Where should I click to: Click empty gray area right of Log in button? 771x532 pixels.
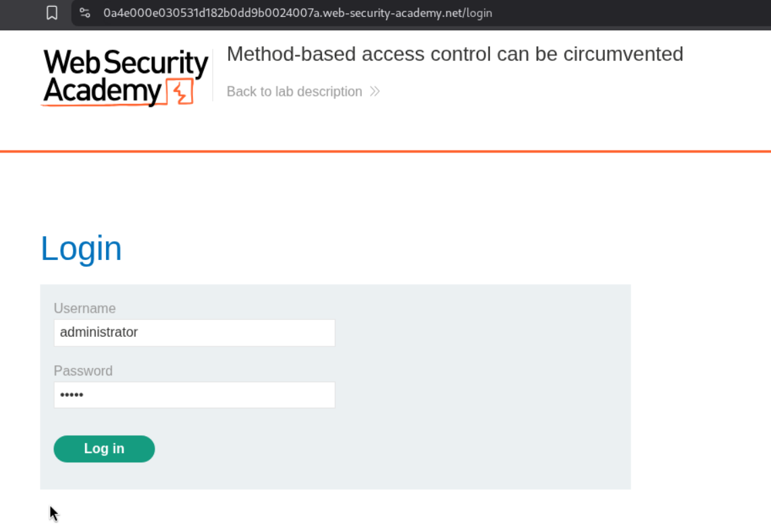click(392, 449)
